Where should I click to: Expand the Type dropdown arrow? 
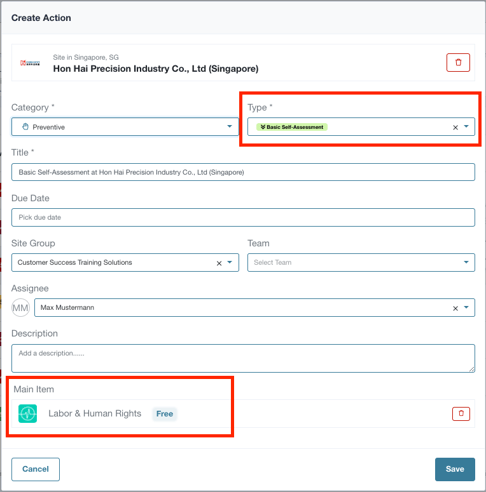[x=466, y=127]
